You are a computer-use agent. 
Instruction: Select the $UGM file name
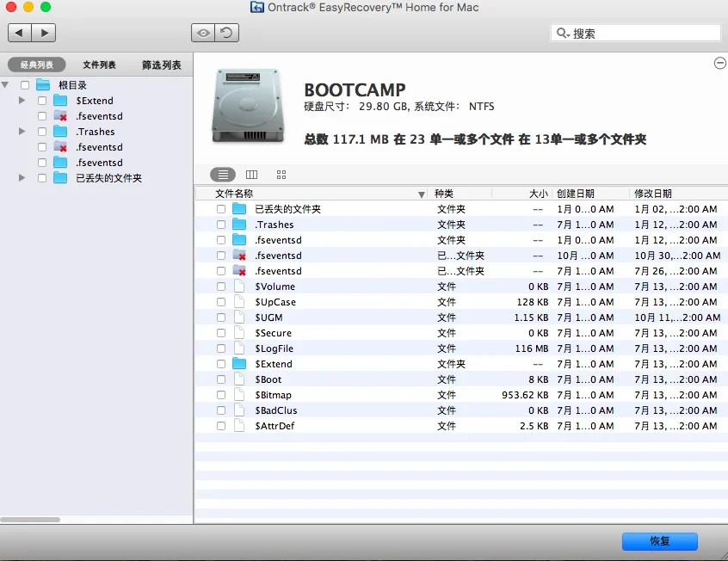pyautogui.click(x=268, y=317)
